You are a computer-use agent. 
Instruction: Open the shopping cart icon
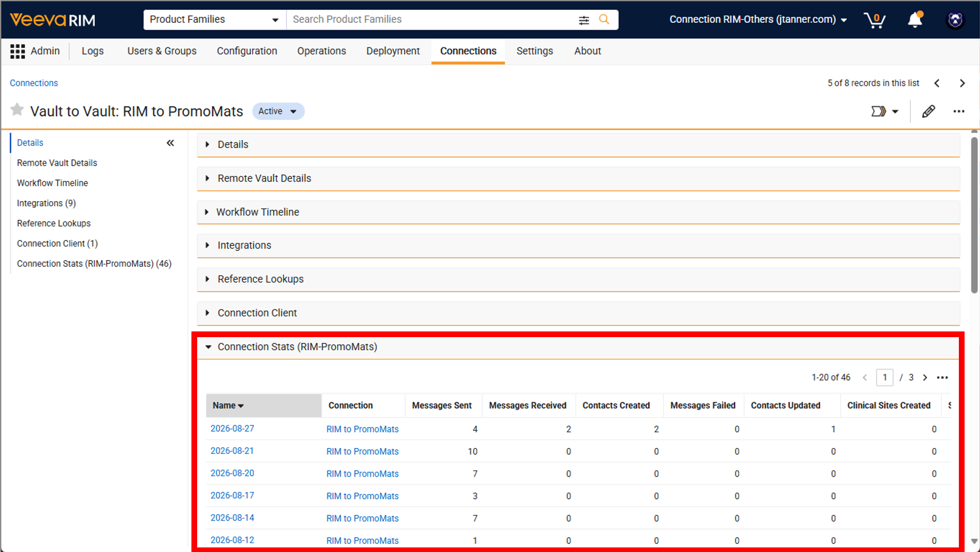874,20
